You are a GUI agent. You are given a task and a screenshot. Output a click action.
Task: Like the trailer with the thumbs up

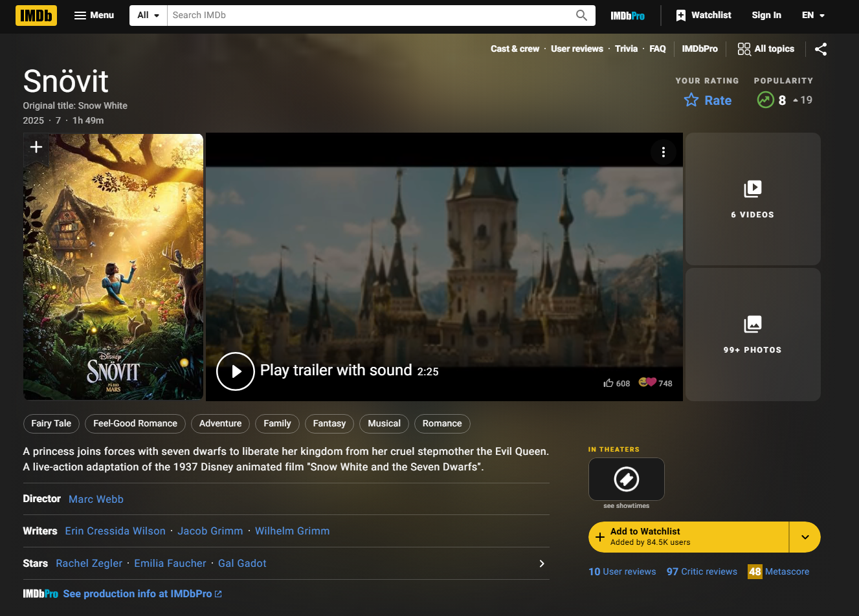pos(607,383)
